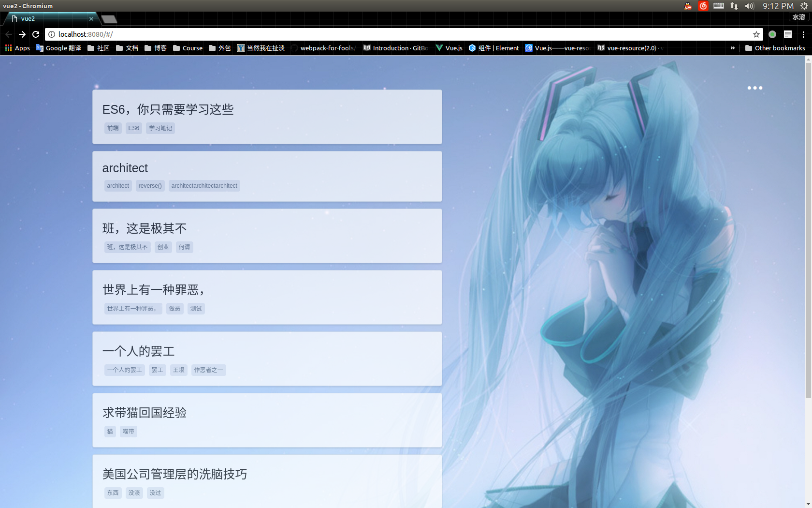Click the 前端 tag
The height and width of the screenshot is (508, 812).
[113, 128]
